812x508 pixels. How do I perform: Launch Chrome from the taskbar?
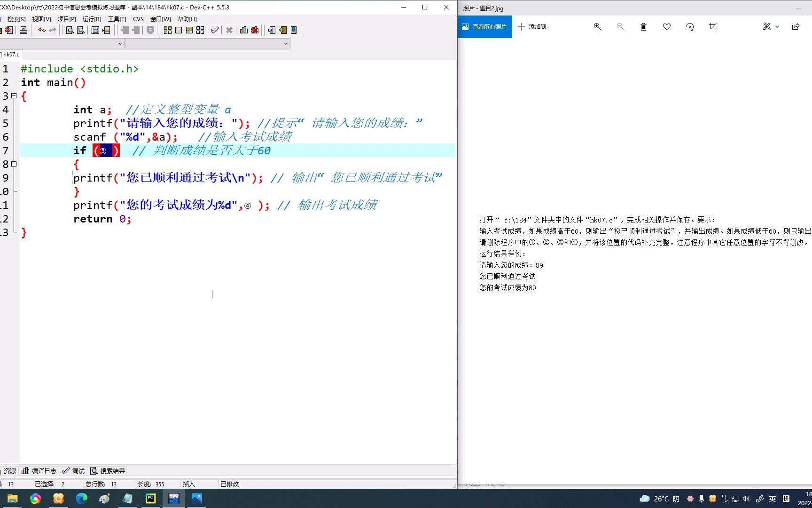tap(35, 499)
